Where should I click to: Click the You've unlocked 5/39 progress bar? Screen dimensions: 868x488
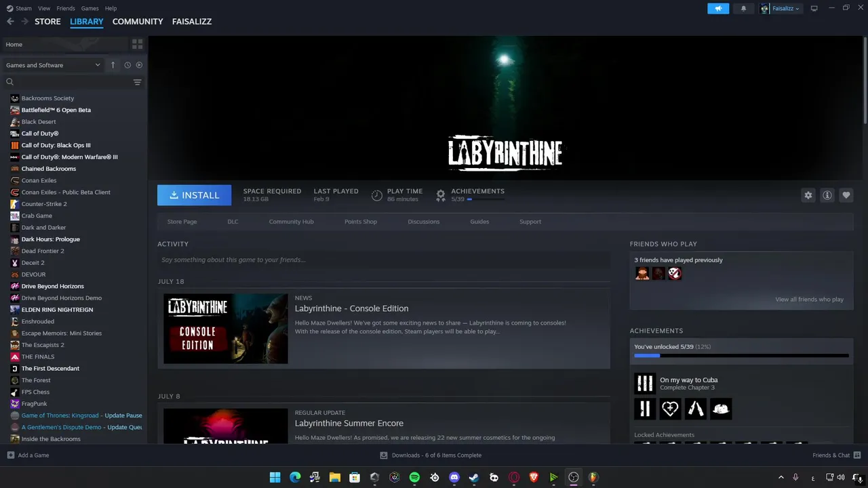coord(741,355)
